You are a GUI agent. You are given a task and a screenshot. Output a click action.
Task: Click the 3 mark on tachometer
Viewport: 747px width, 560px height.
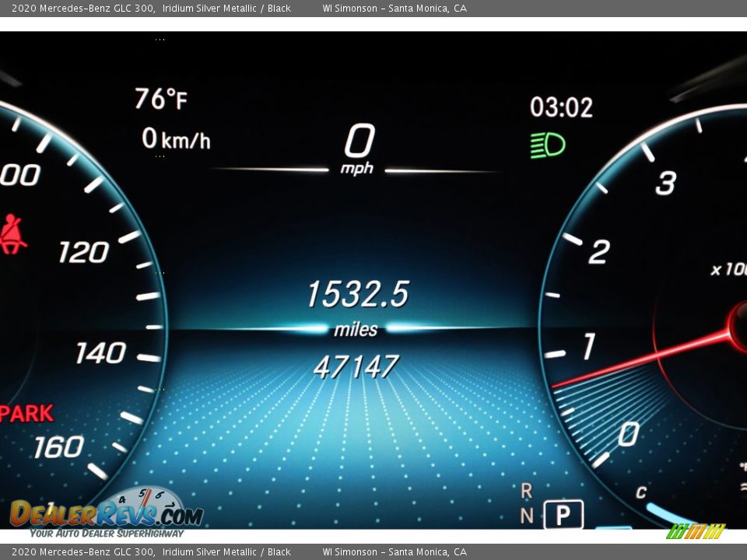point(665,183)
